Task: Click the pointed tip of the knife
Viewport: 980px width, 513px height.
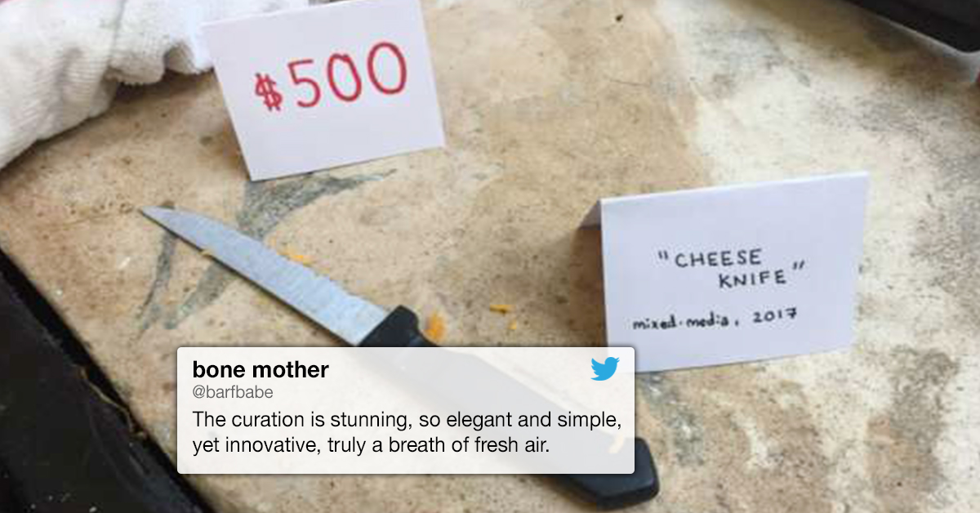Action: (x=149, y=212)
